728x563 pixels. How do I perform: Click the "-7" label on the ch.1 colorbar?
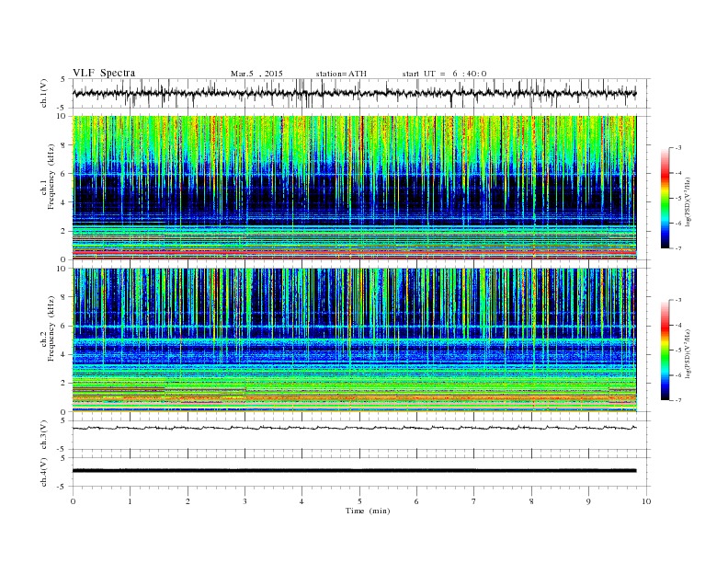point(678,248)
